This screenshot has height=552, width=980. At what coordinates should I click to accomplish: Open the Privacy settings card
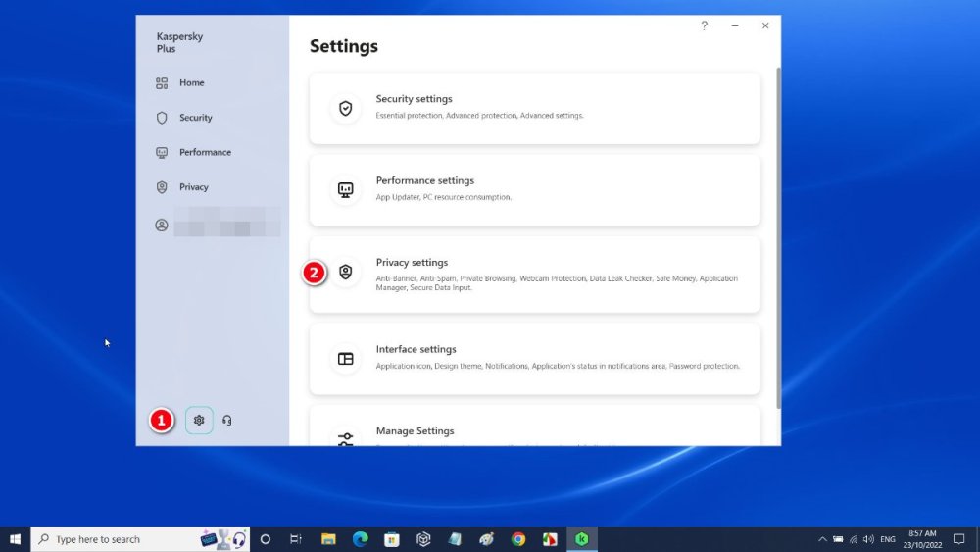535,275
